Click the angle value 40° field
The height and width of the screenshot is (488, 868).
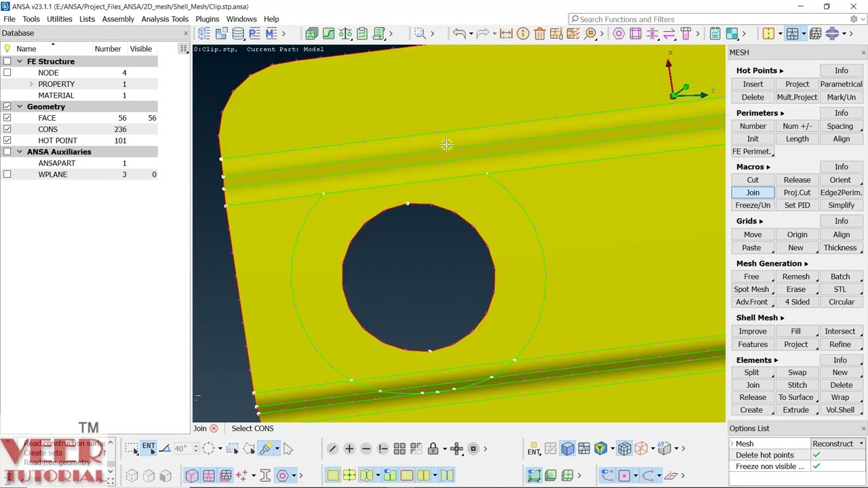183,449
